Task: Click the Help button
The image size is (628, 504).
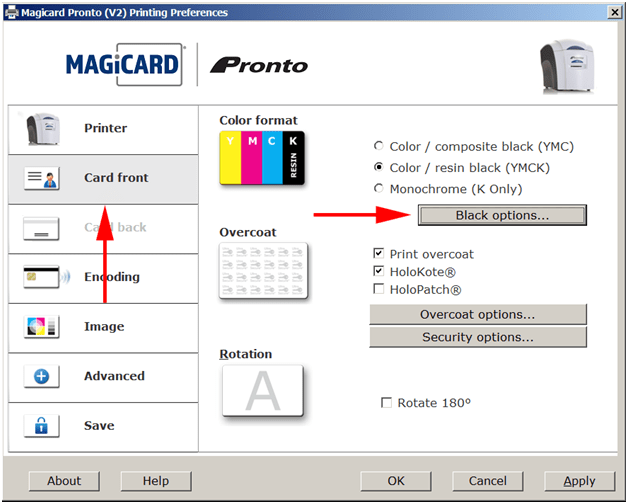Action: pos(156,481)
